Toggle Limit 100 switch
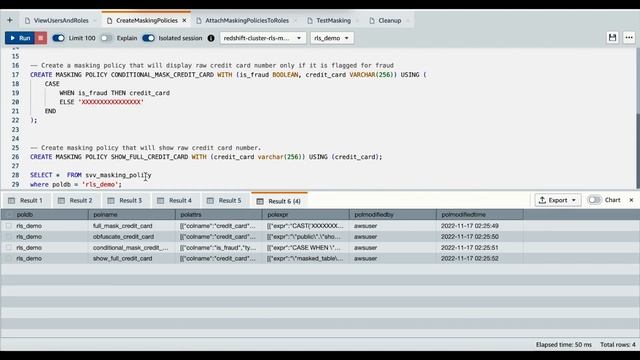The width and height of the screenshot is (640, 360). click(58, 38)
